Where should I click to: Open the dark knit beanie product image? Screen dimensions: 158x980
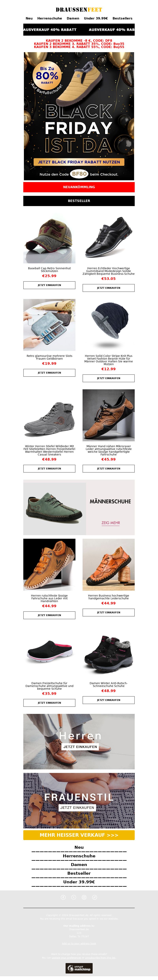tap(109, 325)
